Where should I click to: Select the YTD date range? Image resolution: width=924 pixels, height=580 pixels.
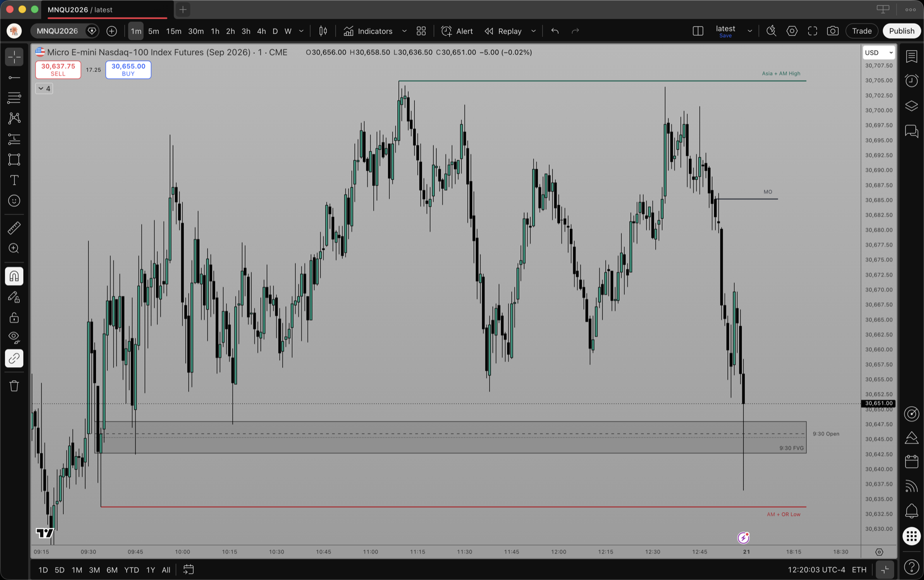[x=131, y=570]
